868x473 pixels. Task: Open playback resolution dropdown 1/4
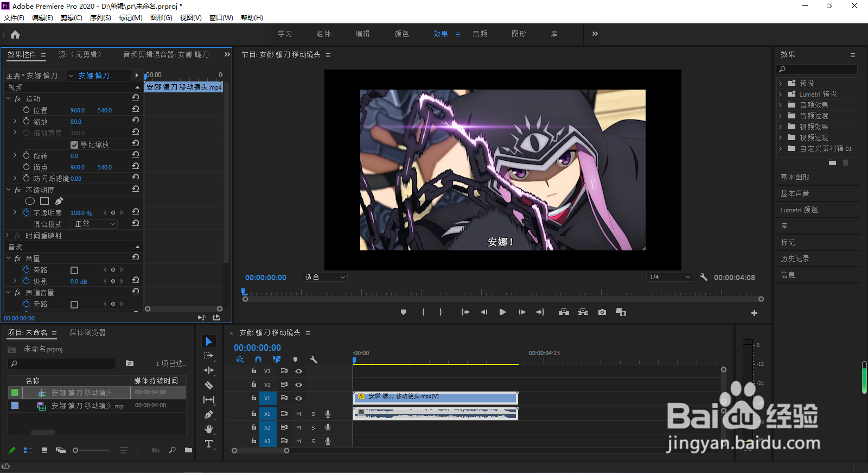click(670, 277)
